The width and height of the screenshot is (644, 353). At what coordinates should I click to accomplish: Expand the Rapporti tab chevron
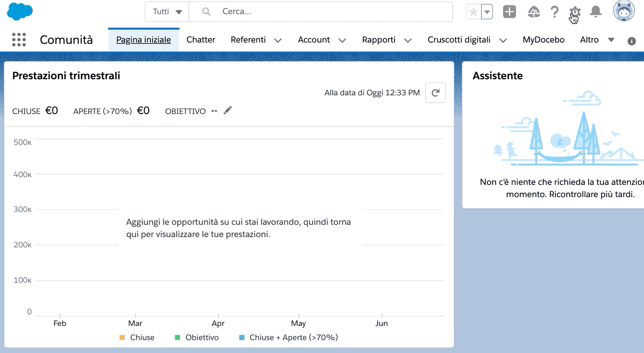click(408, 40)
